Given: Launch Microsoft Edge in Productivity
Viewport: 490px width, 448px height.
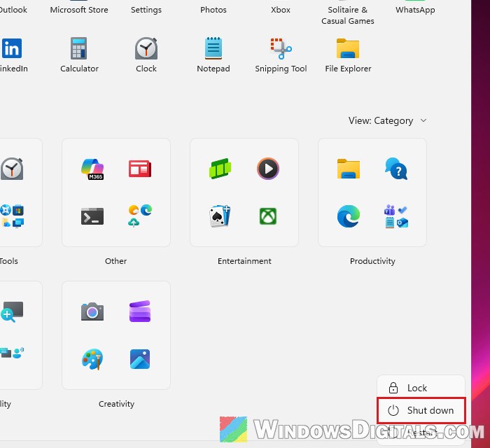Looking at the screenshot, I should 349,216.
